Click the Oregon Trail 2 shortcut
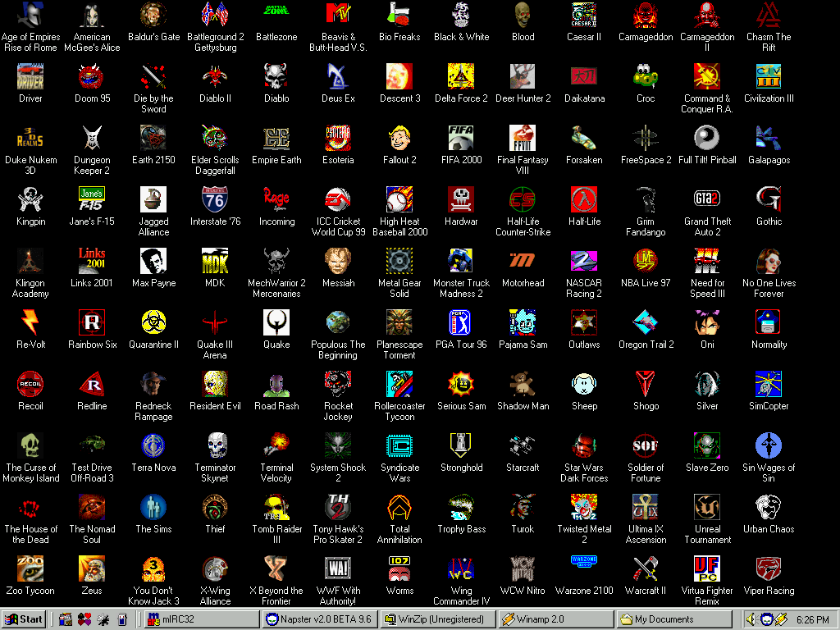This screenshot has height=630, width=840. [x=646, y=323]
